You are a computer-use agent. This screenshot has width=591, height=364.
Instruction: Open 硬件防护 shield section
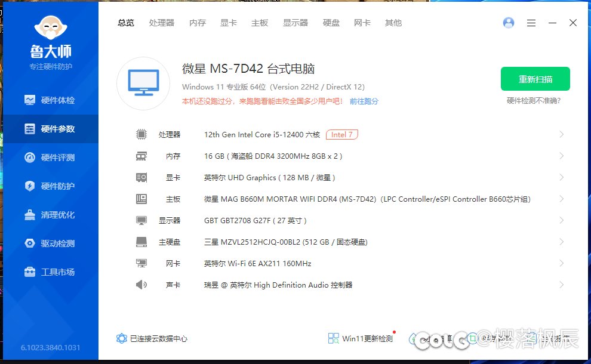[50, 186]
